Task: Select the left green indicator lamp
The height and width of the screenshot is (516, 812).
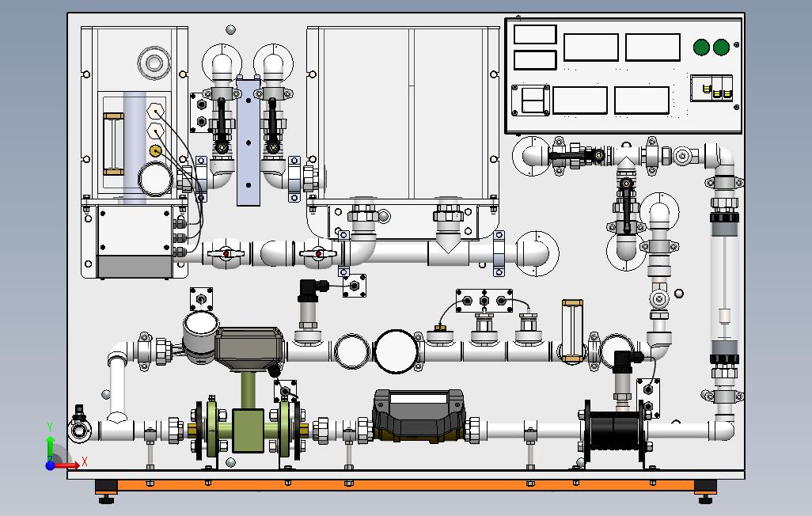Action: 701,47
